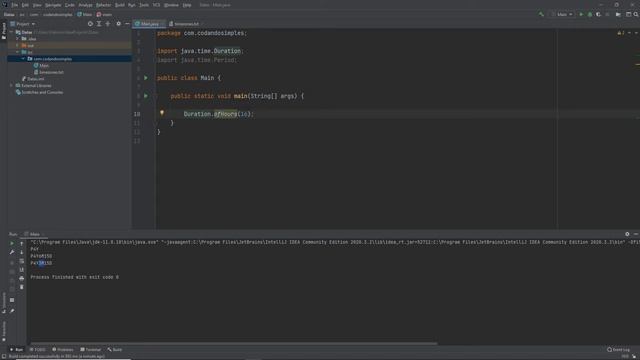Open the Build menu
This screenshot has width=640, height=360.
(x=120, y=5)
